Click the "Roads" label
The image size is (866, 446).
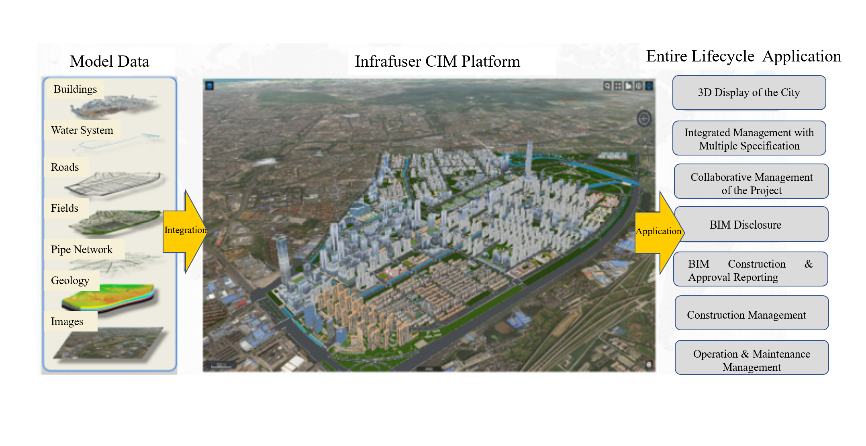[x=65, y=167]
